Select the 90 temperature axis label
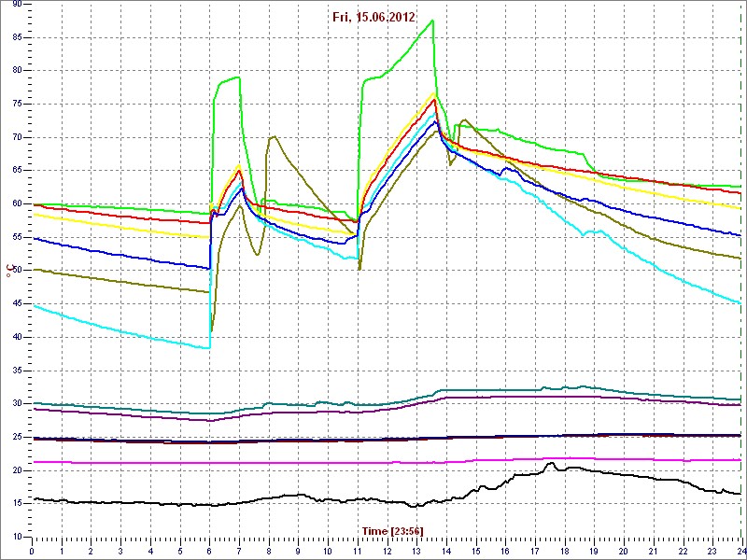The height and width of the screenshot is (560, 747). coord(17,5)
